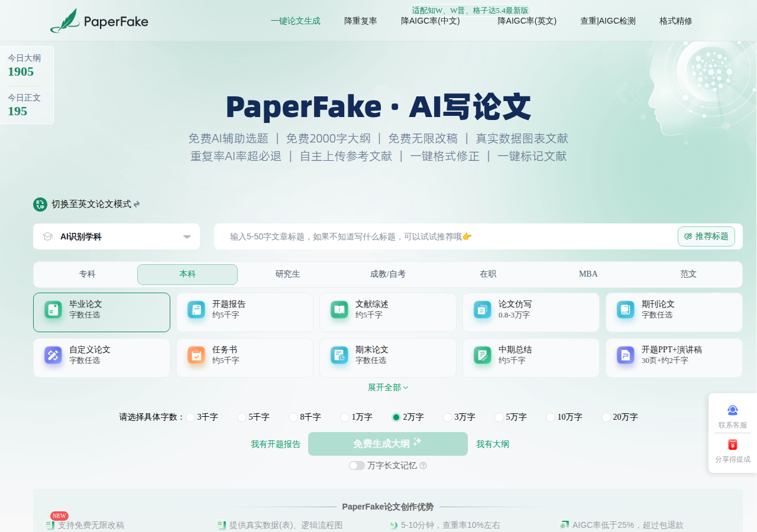Viewport: 757px width, 532px height.
Task: Open 联系客服 customer service icon
Action: [x=733, y=410]
